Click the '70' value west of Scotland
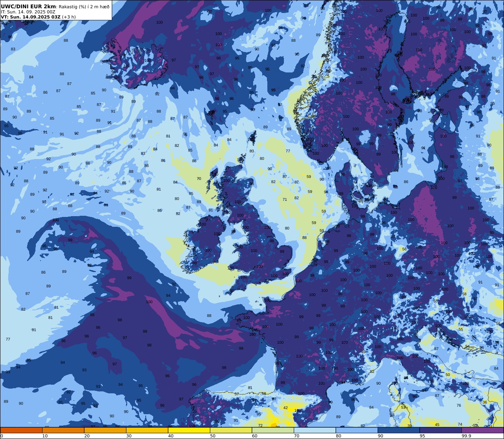This screenshot has width=504, height=439. tap(199, 179)
